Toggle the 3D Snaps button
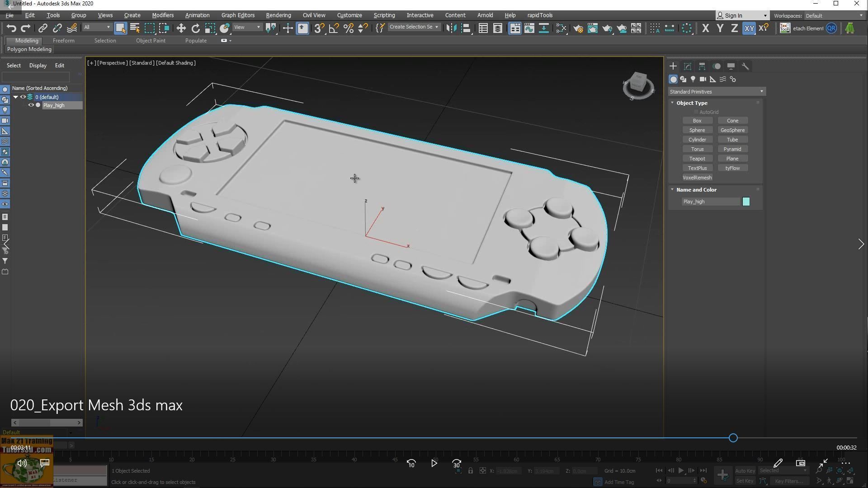 pyautogui.click(x=319, y=28)
